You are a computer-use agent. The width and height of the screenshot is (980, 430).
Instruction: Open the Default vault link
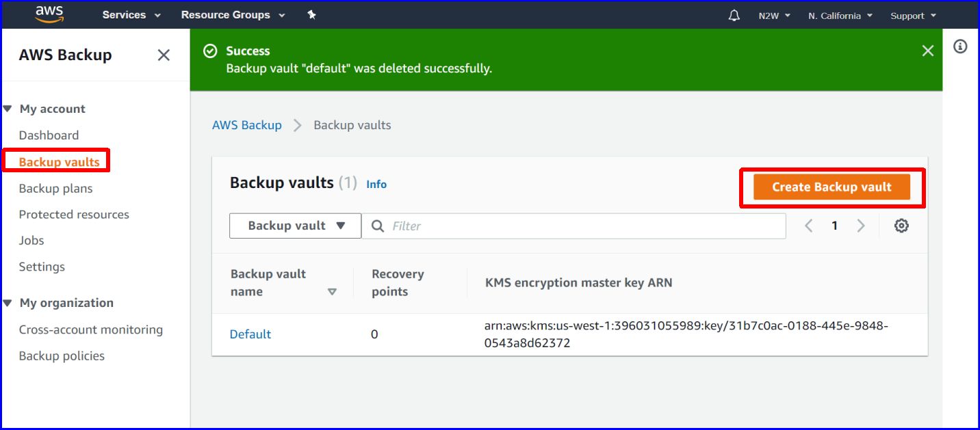coord(250,334)
